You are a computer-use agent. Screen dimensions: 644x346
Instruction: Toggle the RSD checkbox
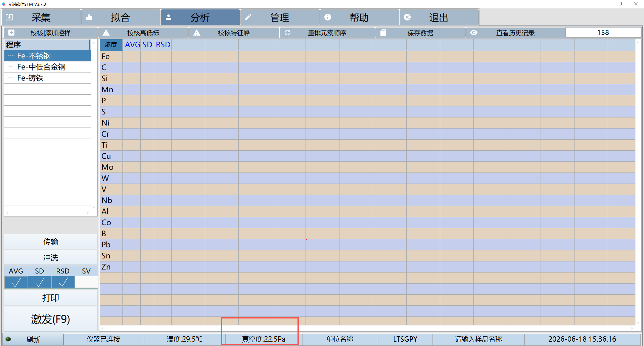pyautogui.click(x=63, y=282)
